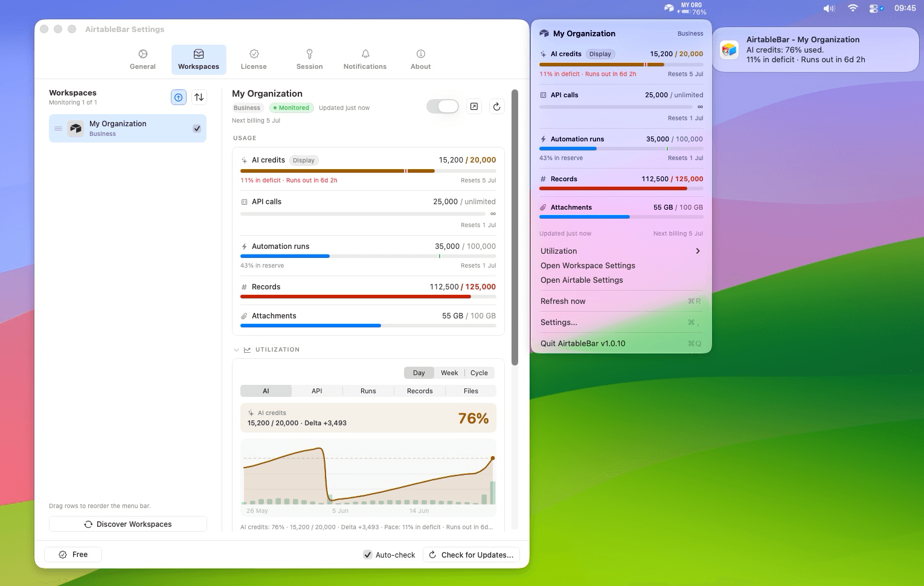The image size is (924, 586).
Task: Click the Records hash icon in settings usage
Action: pos(244,287)
